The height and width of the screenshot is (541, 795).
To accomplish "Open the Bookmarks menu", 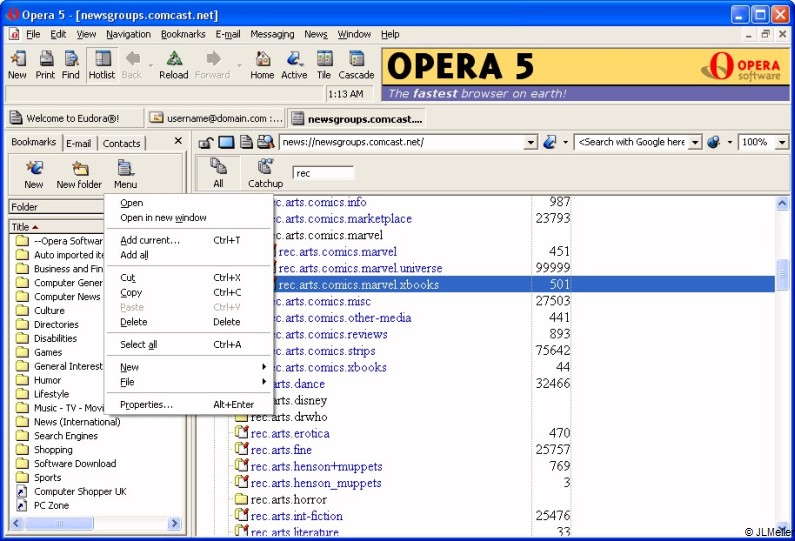I will pos(183,34).
